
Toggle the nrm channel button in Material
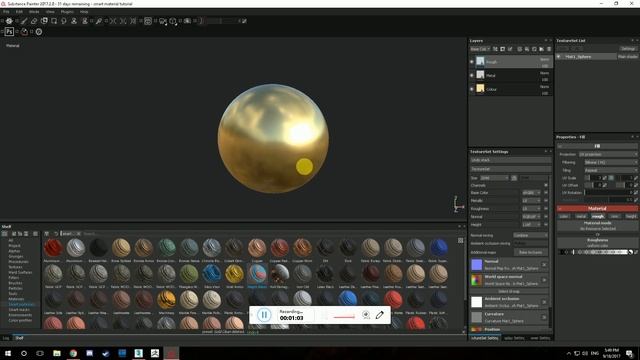coord(614,216)
